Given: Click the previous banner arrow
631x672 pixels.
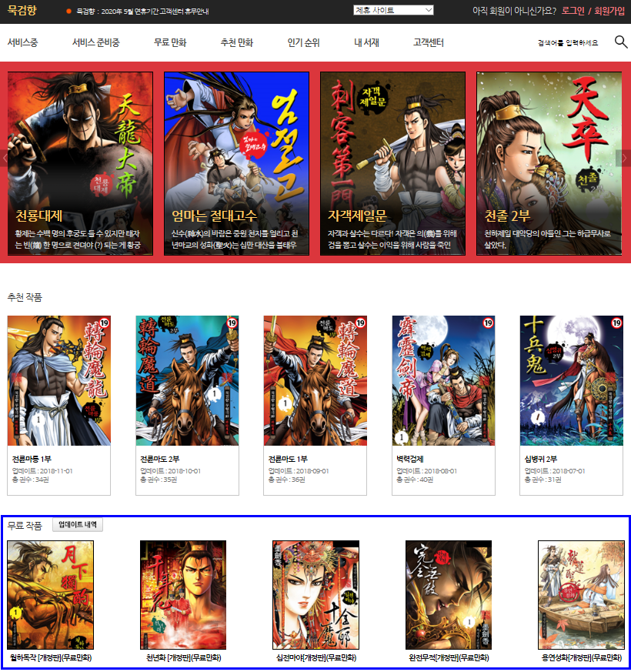Looking at the screenshot, I should click(5, 158).
